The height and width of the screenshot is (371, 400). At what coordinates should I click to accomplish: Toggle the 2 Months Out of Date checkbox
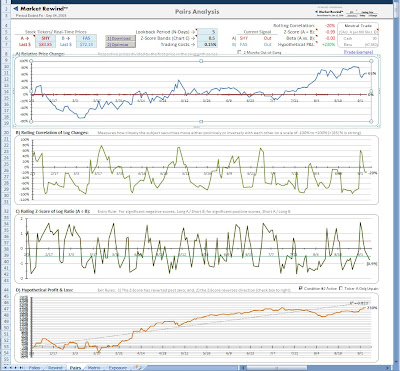pos(239,52)
